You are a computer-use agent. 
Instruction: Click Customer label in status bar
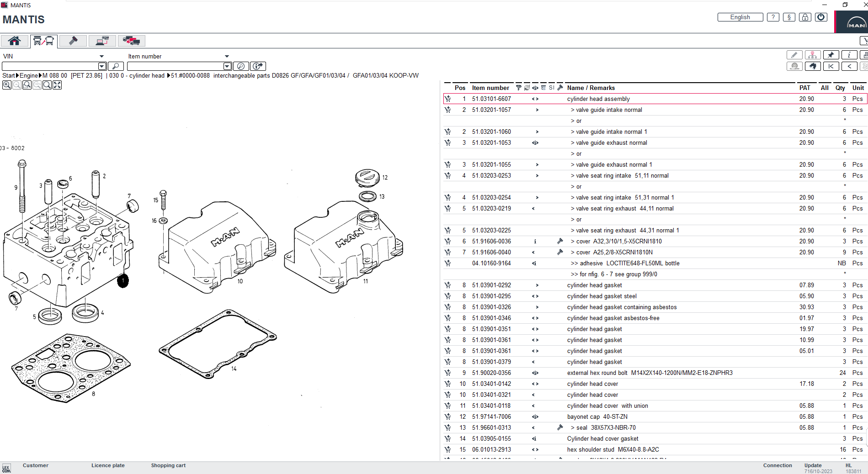tap(36, 465)
